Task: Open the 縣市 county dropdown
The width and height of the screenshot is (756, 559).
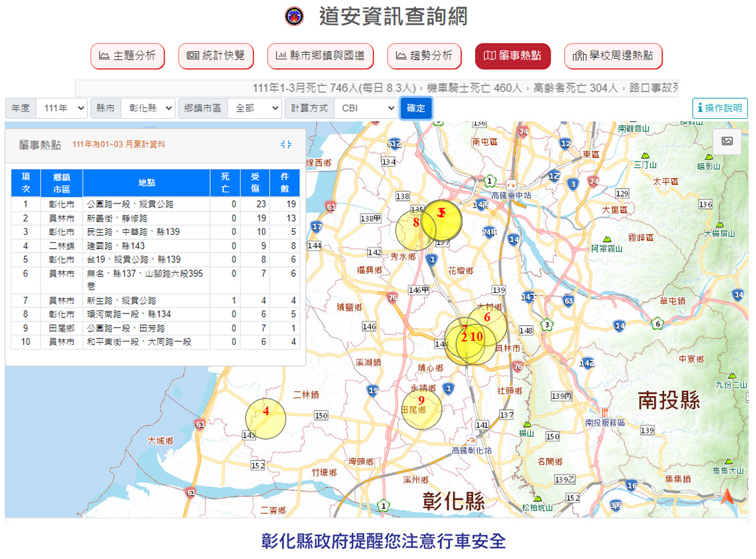Action: point(148,108)
